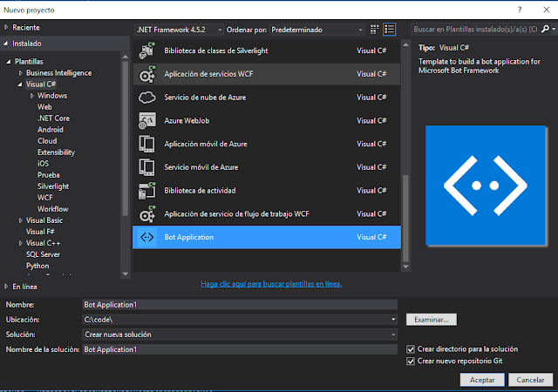Click Cancelar button
This screenshot has height=392, width=558.
click(531, 380)
